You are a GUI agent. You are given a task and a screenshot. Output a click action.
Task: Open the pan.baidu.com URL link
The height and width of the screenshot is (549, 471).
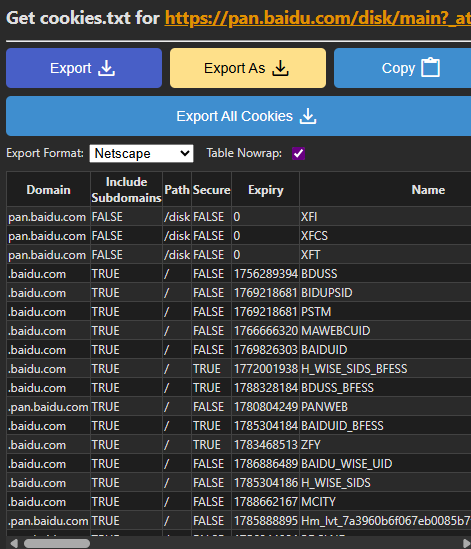[x=318, y=18]
